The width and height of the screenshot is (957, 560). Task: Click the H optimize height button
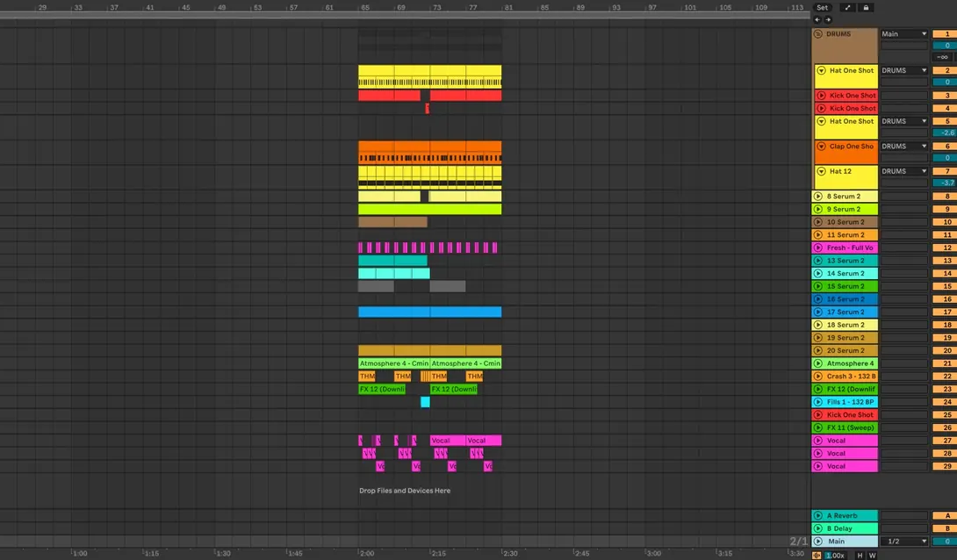tap(860, 555)
